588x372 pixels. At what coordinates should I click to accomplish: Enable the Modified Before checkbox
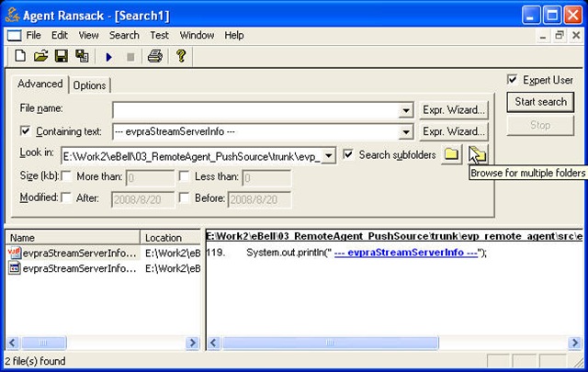coord(184,197)
